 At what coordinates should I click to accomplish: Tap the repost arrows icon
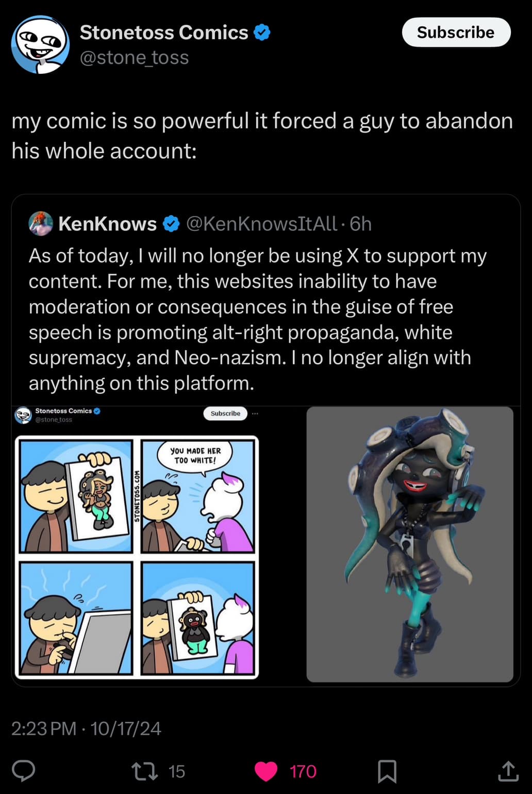click(x=145, y=771)
